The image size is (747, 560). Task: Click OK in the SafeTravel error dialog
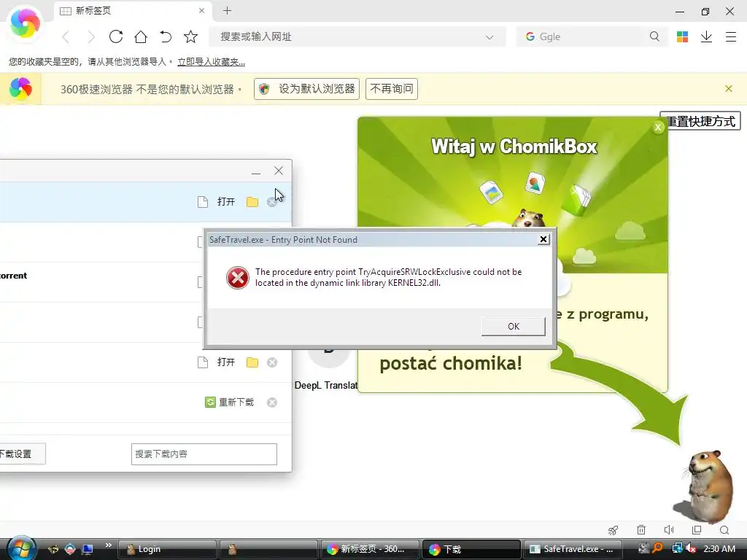pyautogui.click(x=513, y=326)
